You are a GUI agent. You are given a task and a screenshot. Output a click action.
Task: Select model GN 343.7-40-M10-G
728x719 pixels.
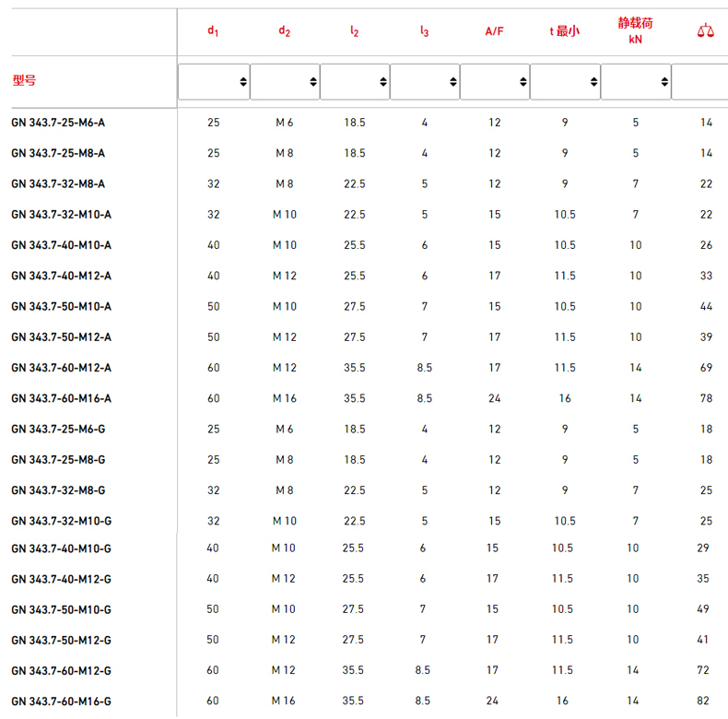click(x=61, y=548)
